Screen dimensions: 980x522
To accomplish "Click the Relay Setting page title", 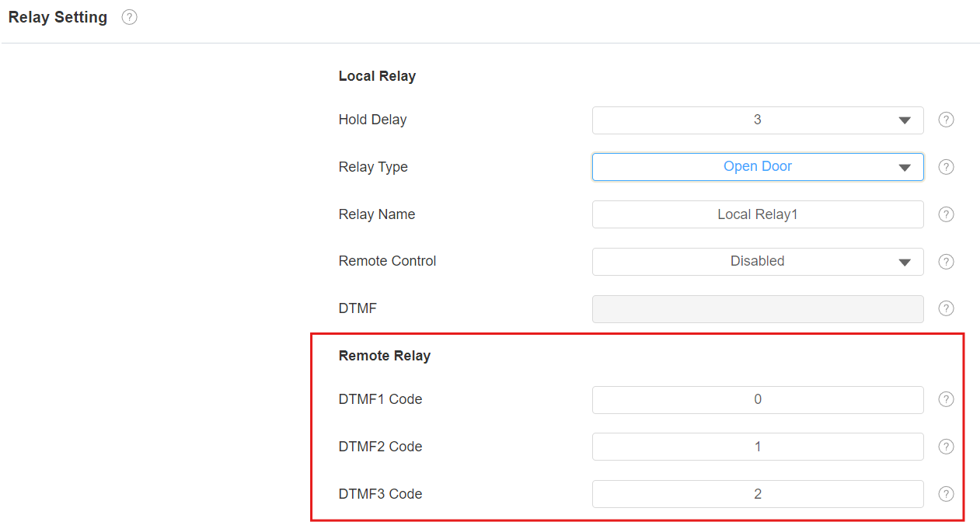I will 58,17.
